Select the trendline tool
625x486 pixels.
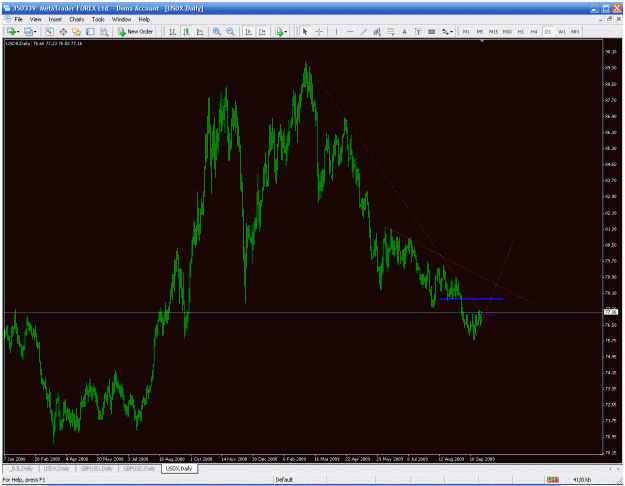click(x=364, y=31)
